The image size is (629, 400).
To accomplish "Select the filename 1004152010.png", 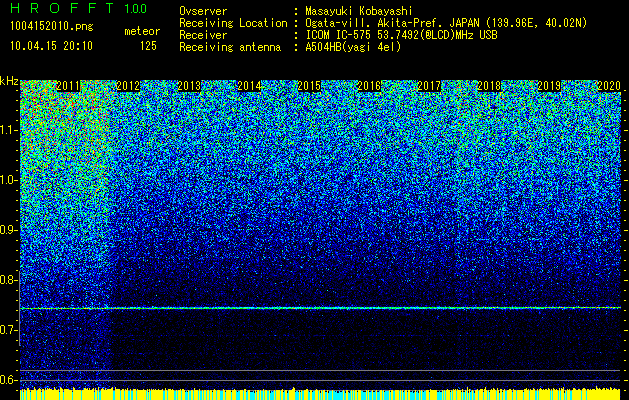I will pos(51,27).
